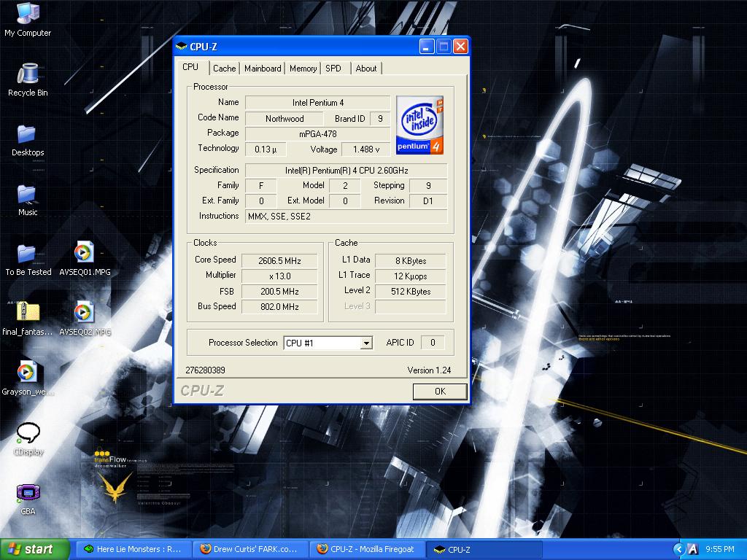Click the Level 2 cache value 512 KBytes
Image resolution: width=747 pixels, height=560 pixels.
tap(411, 292)
